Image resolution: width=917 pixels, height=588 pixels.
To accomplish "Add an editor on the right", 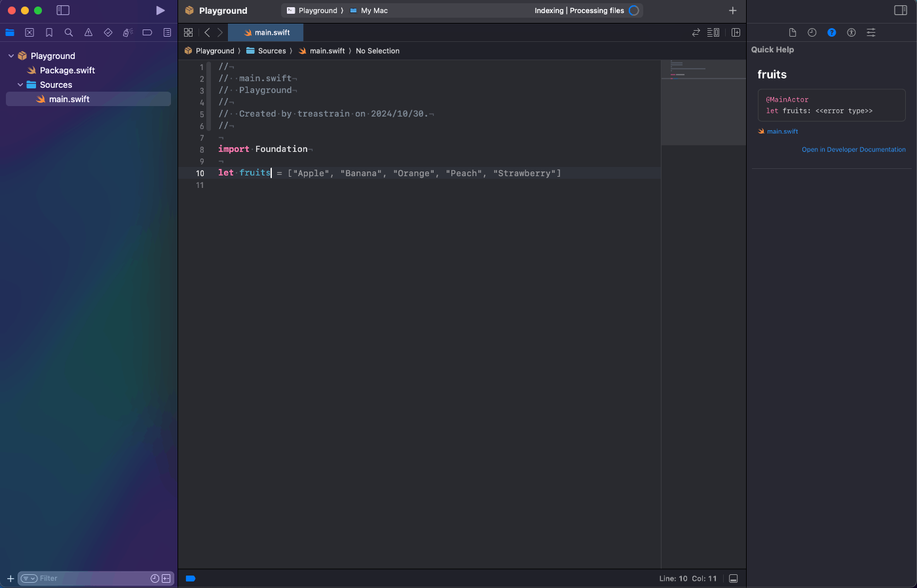I will [736, 32].
